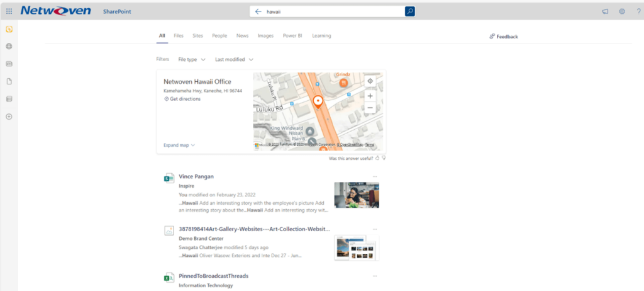
Task: Zoom in the map with plus button
Action: tap(370, 96)
